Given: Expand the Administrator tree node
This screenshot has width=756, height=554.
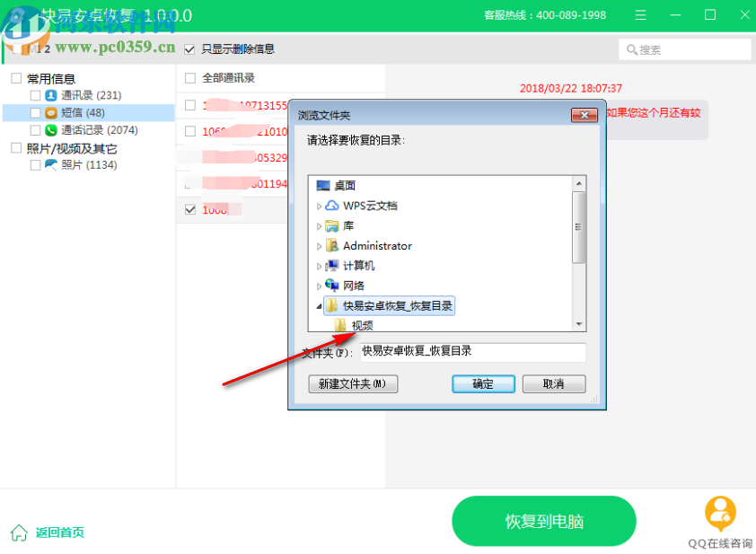Looking at the screenshot, I should click(x=319, y=246).
